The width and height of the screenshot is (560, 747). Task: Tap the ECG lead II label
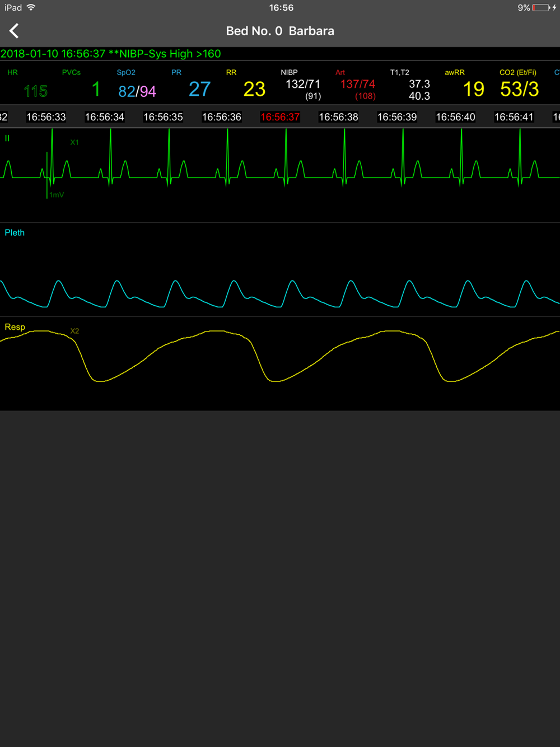point(7,138)
